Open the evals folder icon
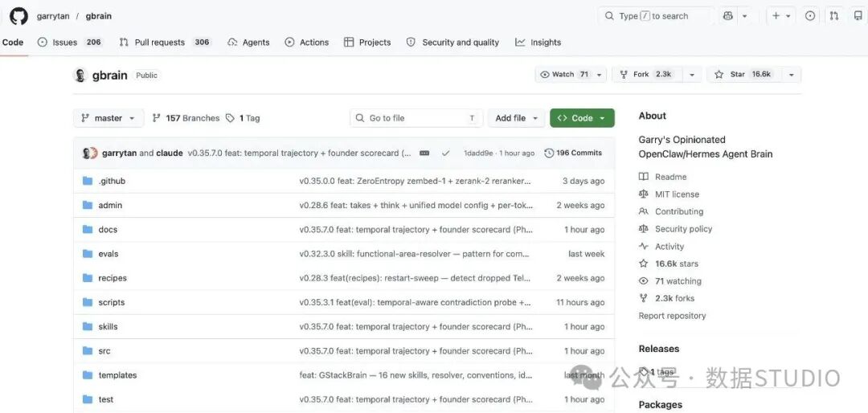 point(88,254)
